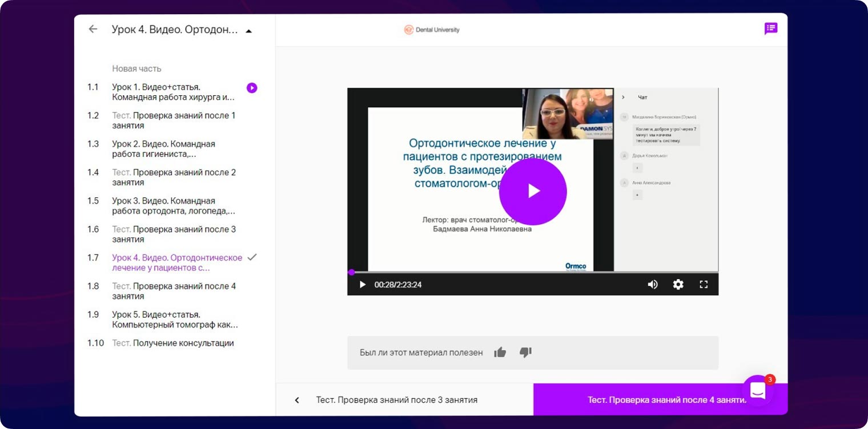Mute the video with the speaker icon
The height and width of the screenshot is (429, 868).
click(x=653, y=285)
